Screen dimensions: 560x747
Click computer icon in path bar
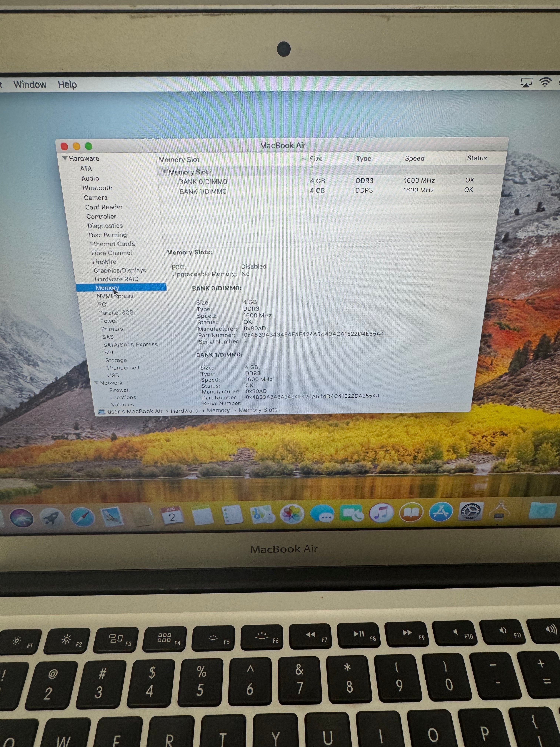point(101,412)
